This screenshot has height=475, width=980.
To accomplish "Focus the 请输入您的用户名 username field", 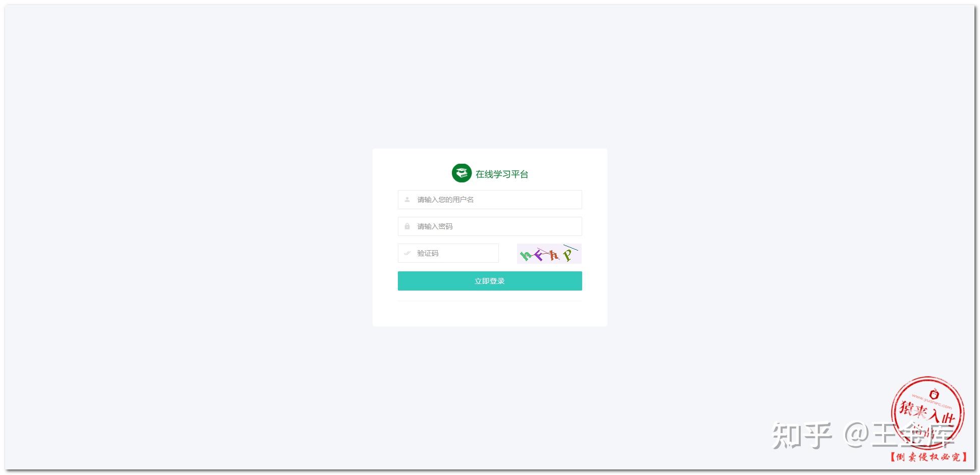I will click(490, 200).
